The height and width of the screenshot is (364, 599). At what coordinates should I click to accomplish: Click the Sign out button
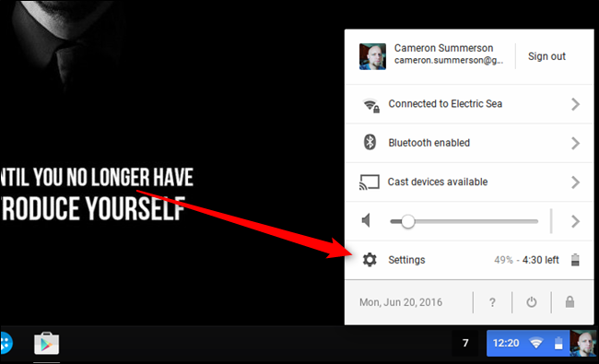coord(546,56)
